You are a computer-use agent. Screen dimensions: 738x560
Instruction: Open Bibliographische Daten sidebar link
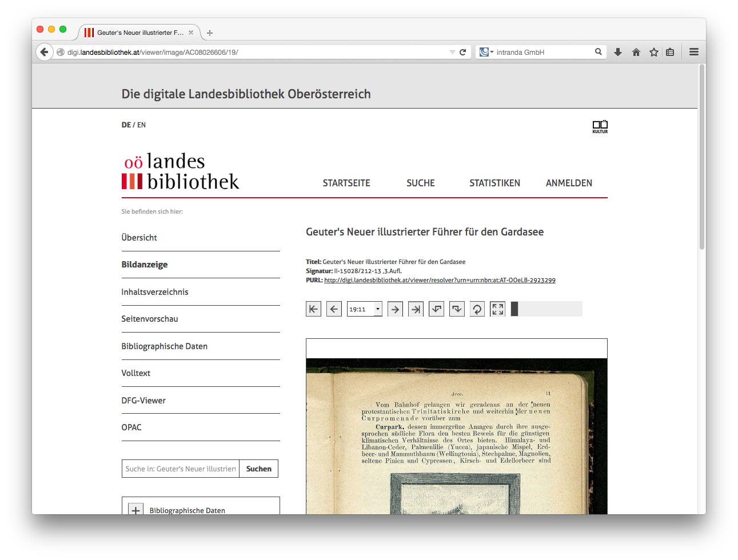[x=165, y=346]
